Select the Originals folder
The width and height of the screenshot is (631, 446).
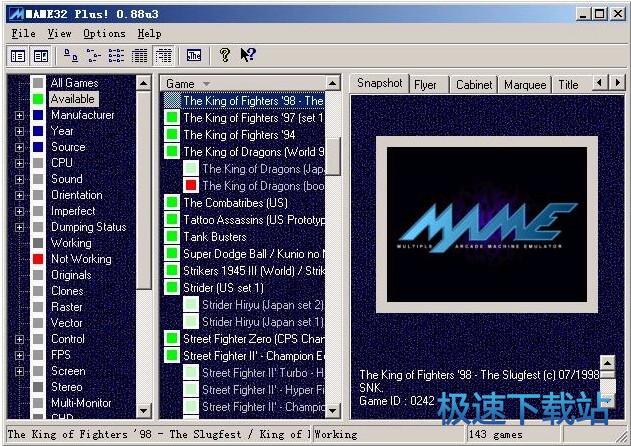(71, 275)
